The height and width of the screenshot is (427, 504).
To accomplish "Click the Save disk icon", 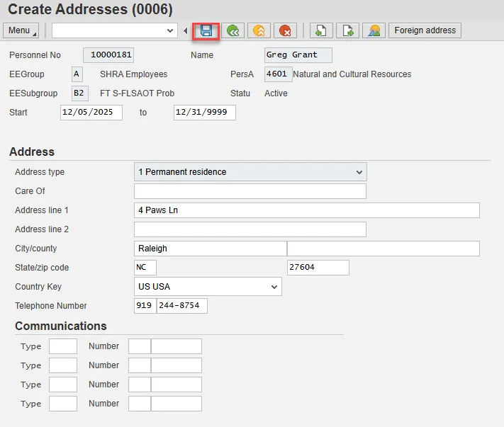I will tap(206, 30).
